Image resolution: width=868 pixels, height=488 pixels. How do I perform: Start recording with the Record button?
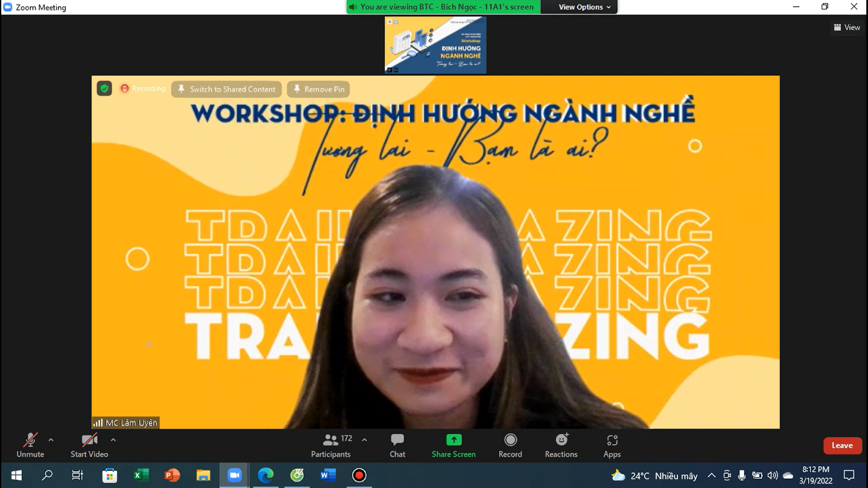510,445
